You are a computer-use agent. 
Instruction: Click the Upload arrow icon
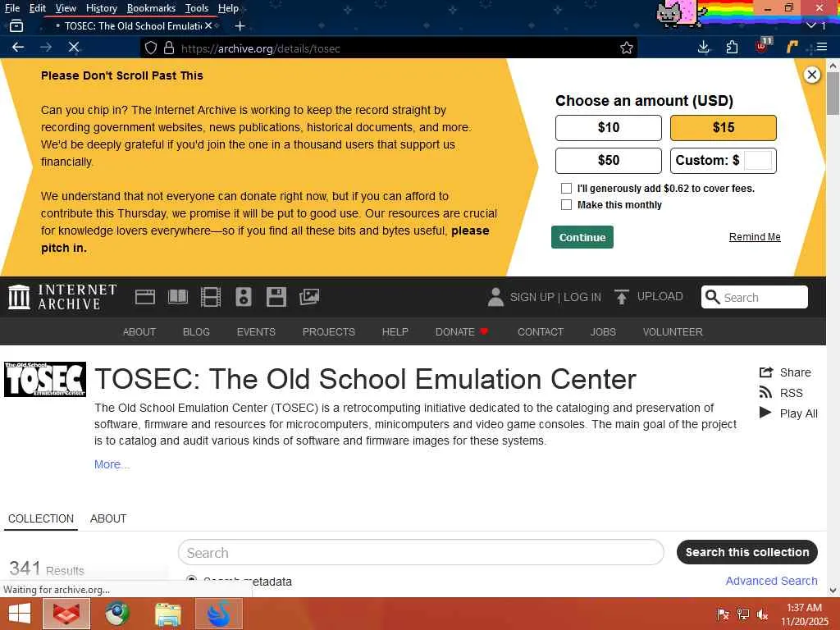[622, 297]
